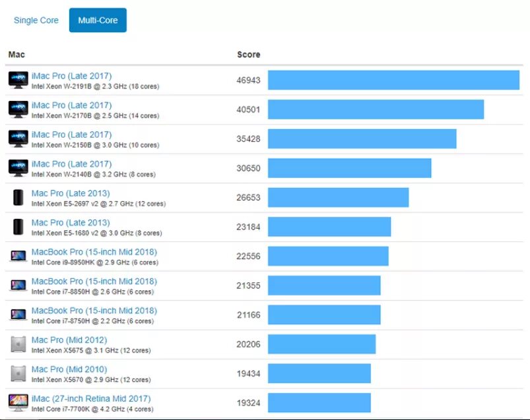Click the score bar for 19434
The width and height of the screenshot is (530, 420).
coord(319,374)
